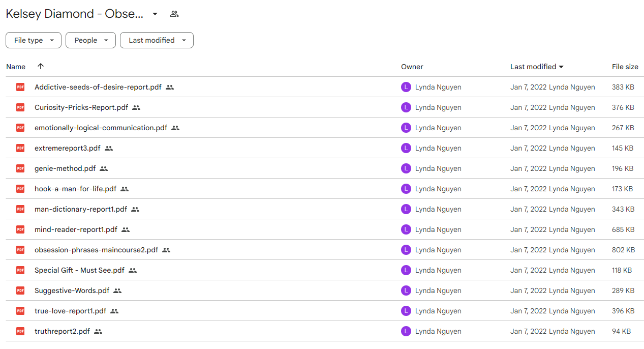Open the People filter dropdown
This screenshot has width=644, height=349.
[90, 40]
